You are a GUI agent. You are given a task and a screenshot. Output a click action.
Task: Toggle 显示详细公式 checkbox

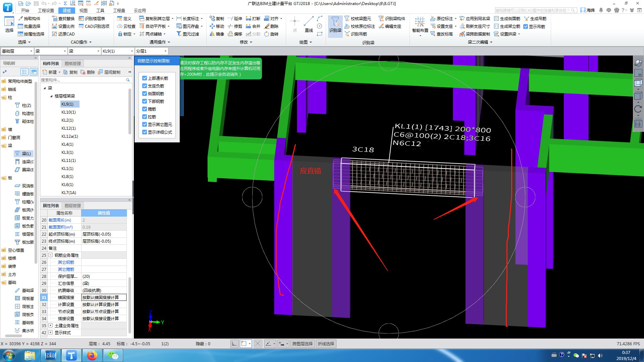click(145, 132)
